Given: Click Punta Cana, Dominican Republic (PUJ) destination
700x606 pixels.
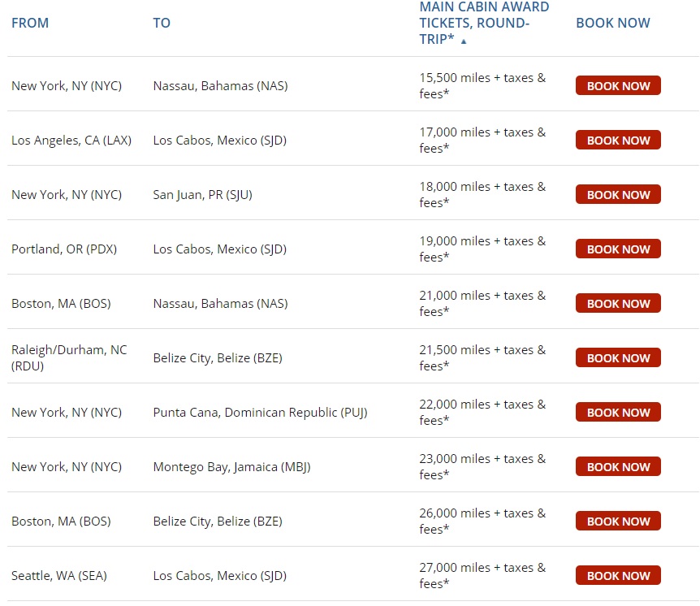Looking at the screenshot, I should (x=260, y=413).
